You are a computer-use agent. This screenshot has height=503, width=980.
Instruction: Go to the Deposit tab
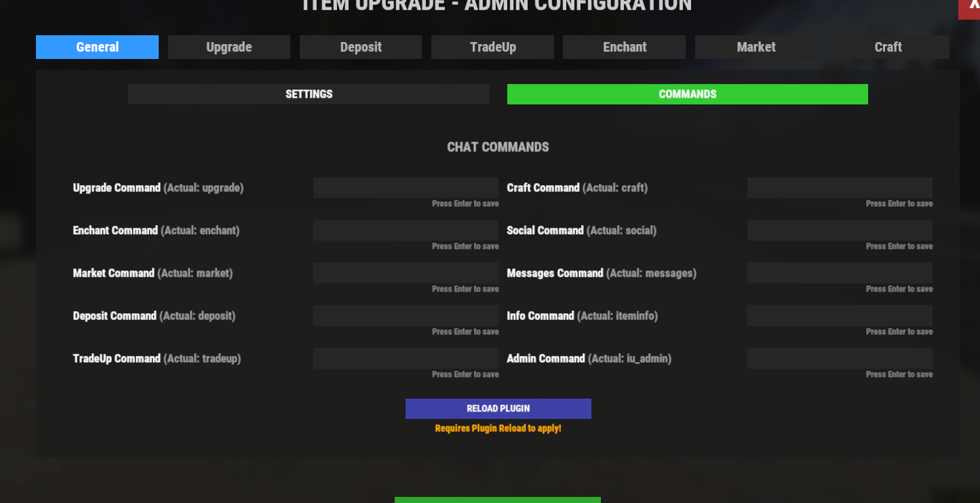[361, 47]
